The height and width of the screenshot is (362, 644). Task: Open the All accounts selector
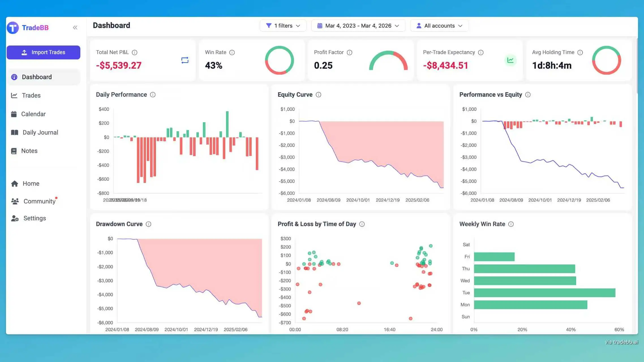[x=439, y=25]
